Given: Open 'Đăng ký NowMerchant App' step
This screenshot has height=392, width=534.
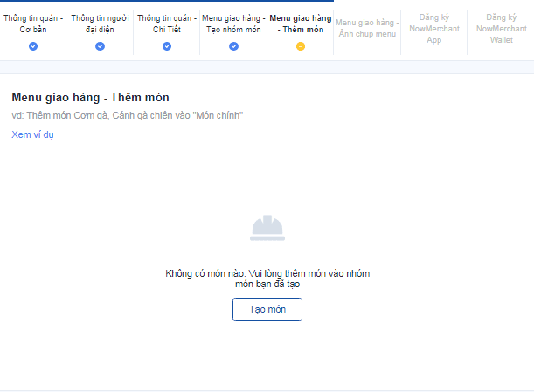Looking at the screenshot, I should pyautogui.click(x=434, y=29).
